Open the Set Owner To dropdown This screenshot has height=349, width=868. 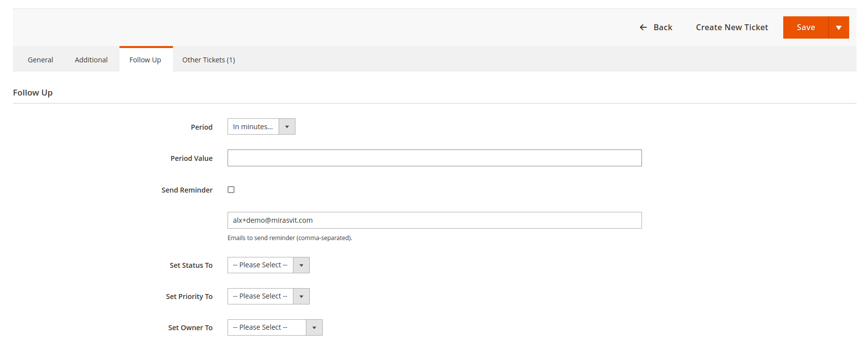pos(275,328)
